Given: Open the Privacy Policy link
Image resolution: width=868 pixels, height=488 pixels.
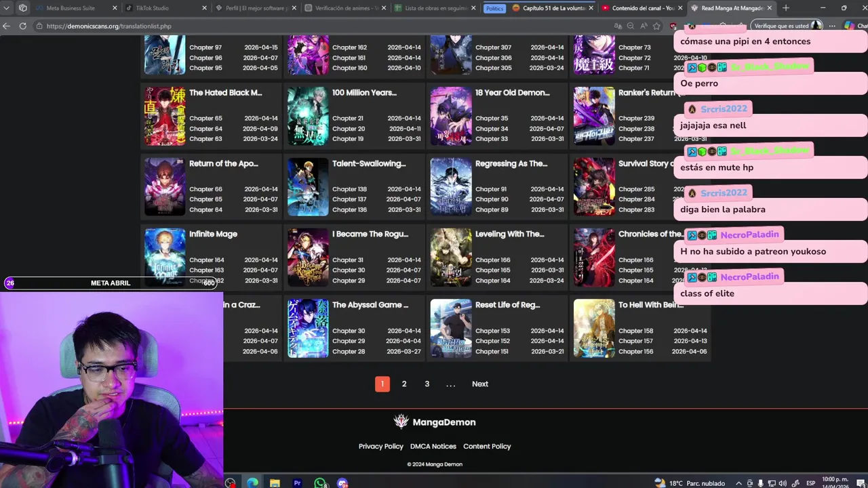Looking at the screenshot, I should (x=381, y=446).
